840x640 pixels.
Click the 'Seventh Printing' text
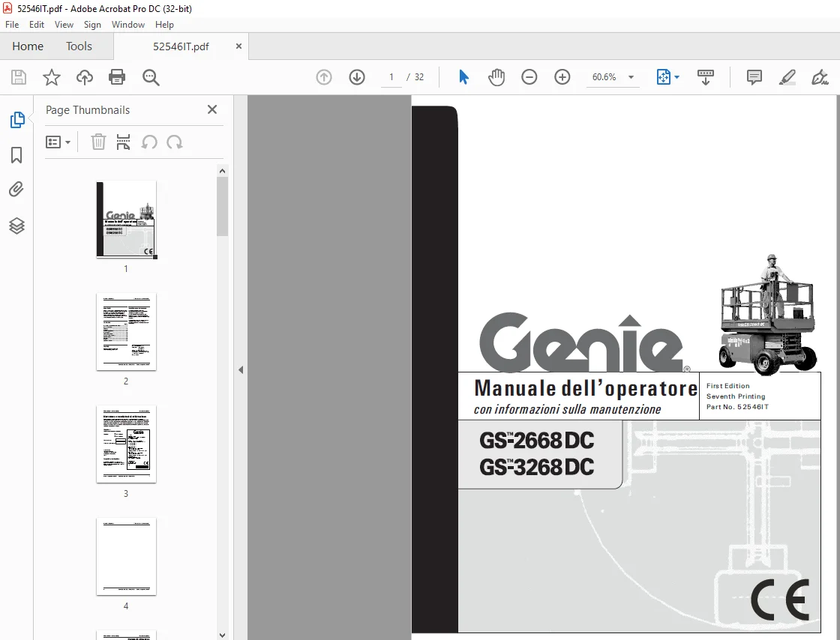point(736,396)
